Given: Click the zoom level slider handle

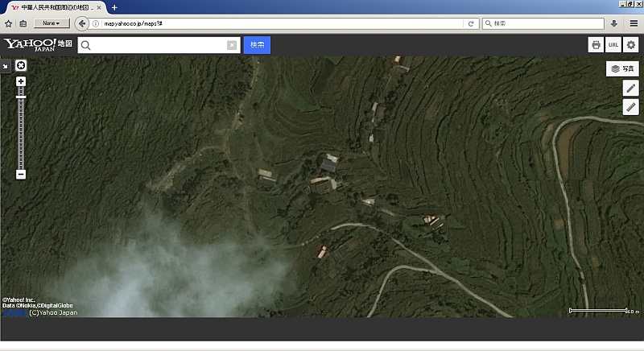Looking at the screenshot, I should [21, 97].
